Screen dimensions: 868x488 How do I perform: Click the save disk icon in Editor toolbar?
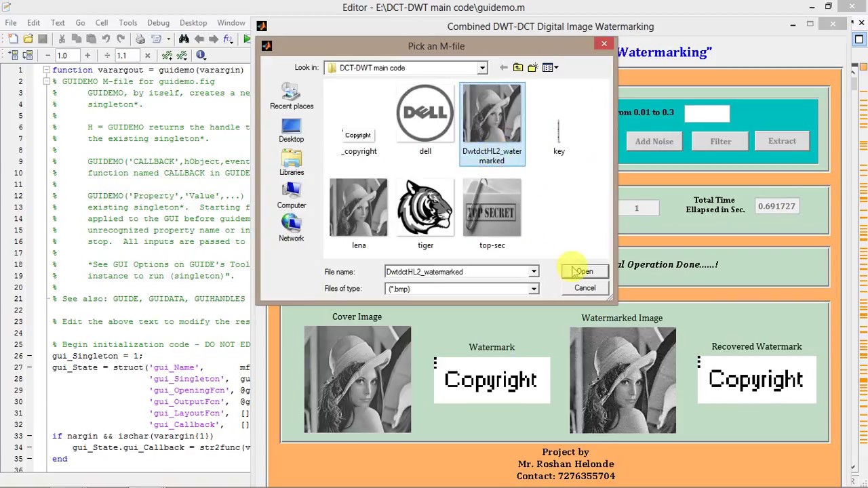point(42,39)
